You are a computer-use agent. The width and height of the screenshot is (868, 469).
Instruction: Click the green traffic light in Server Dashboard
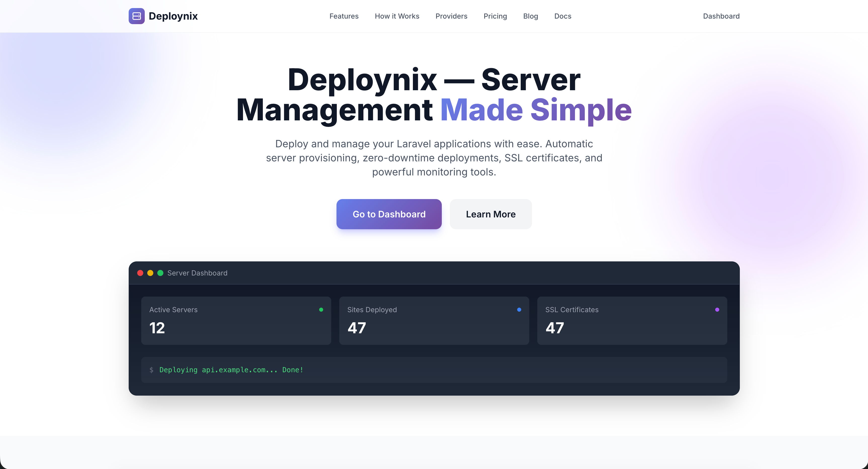160,273
